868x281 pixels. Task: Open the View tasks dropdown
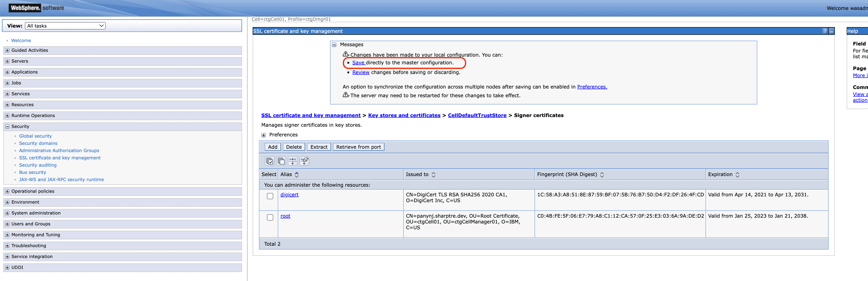pos(65,26)
